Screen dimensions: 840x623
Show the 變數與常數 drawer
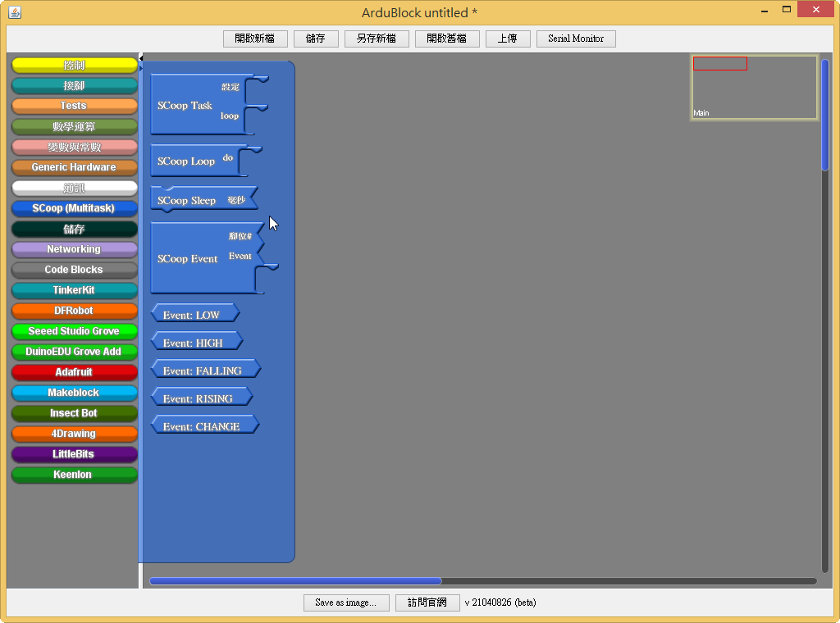click(75, 147)
